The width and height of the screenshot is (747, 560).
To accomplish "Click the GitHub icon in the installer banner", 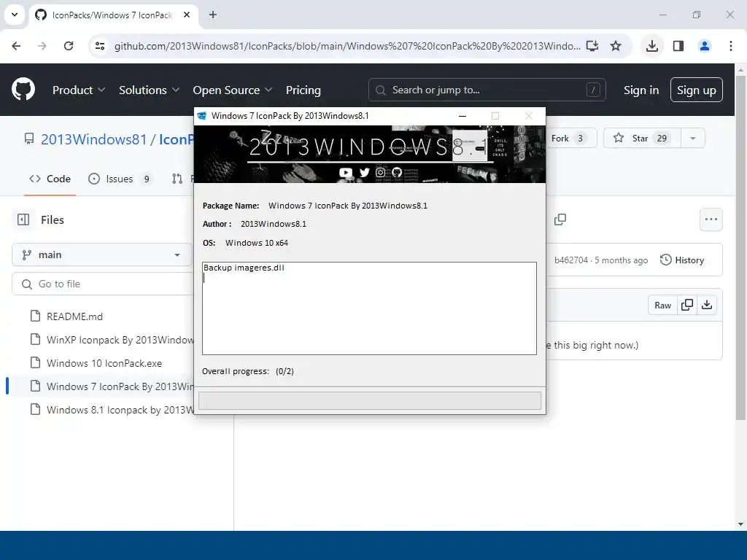I will [x=397, y=172].
